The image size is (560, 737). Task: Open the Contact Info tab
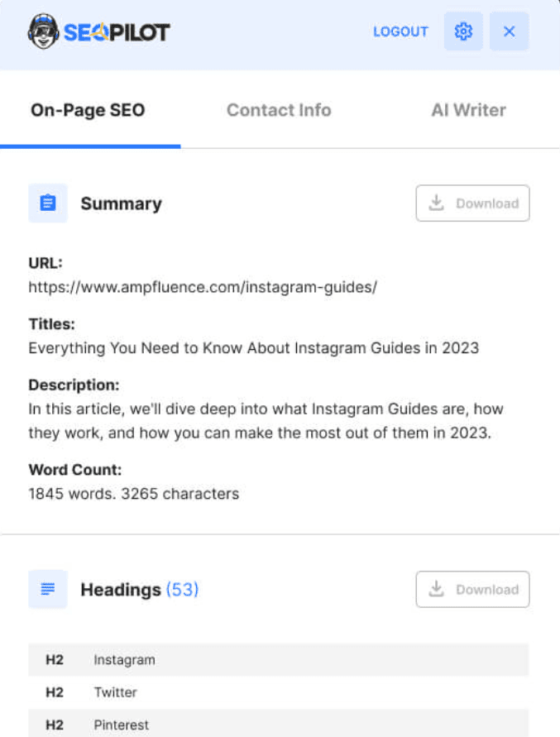[279, 110]
